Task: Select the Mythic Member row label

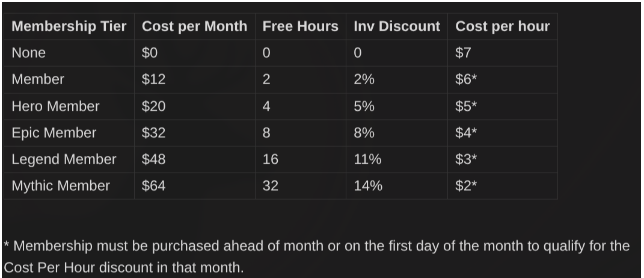Action: click(x=69, y=186)
